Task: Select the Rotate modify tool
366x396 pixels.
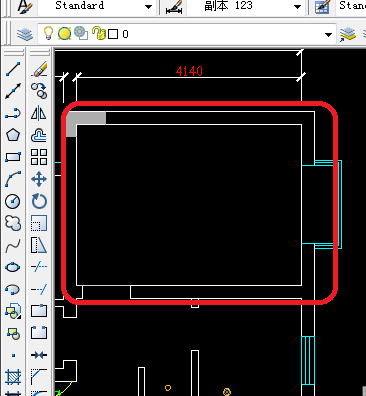Action: coord(39,201)
